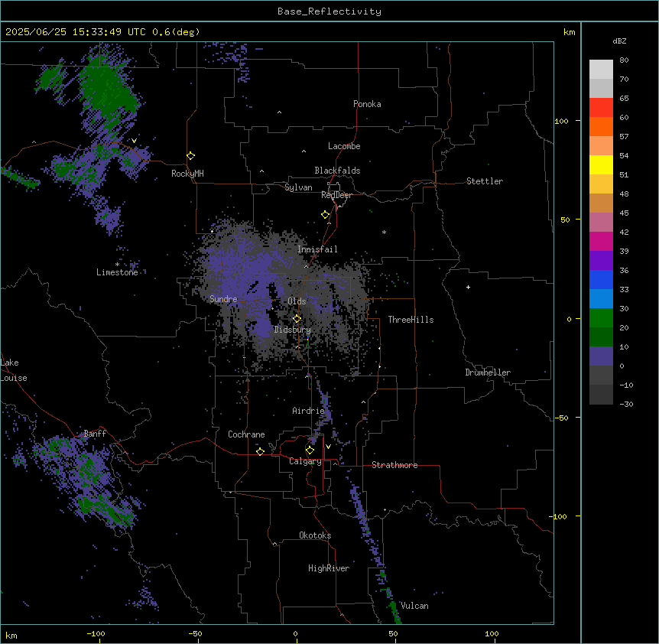
Task: Click the yellow diamond marker beside RockyMH
Action: click(x=190, y=156)
